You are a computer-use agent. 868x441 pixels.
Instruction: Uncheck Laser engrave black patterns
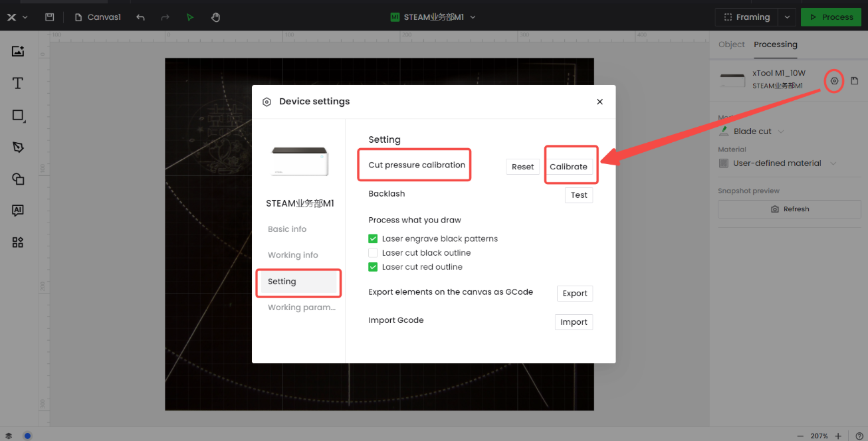click(x=373, y=238)
